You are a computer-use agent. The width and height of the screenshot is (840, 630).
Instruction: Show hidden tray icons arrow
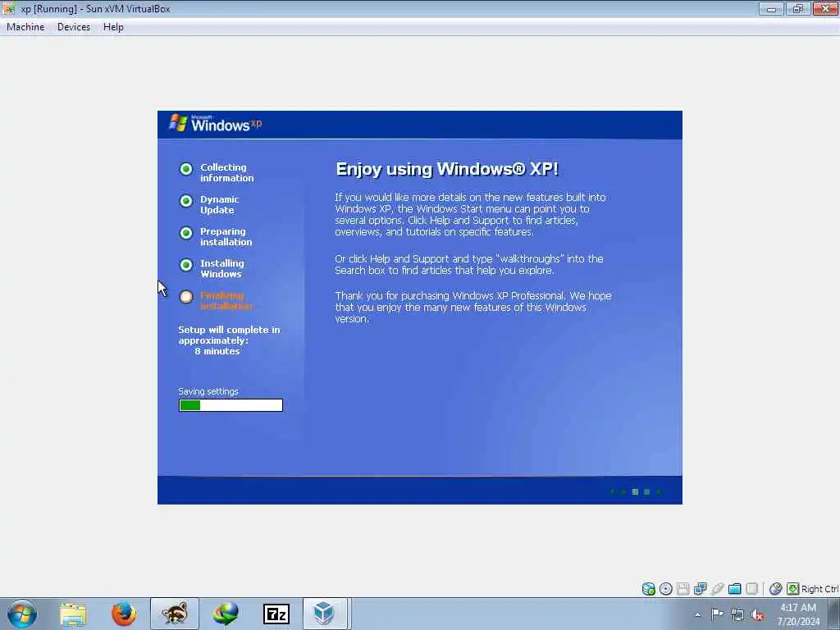coord(697,614)
